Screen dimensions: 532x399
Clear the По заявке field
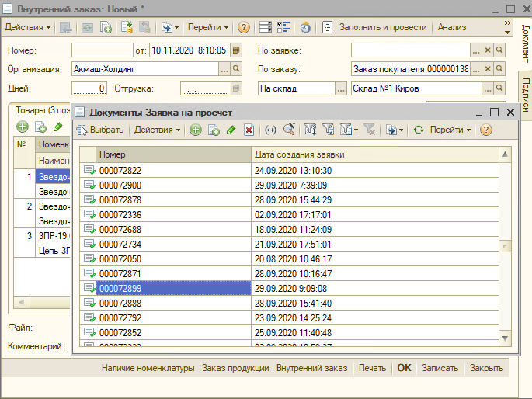coord(488,50)
